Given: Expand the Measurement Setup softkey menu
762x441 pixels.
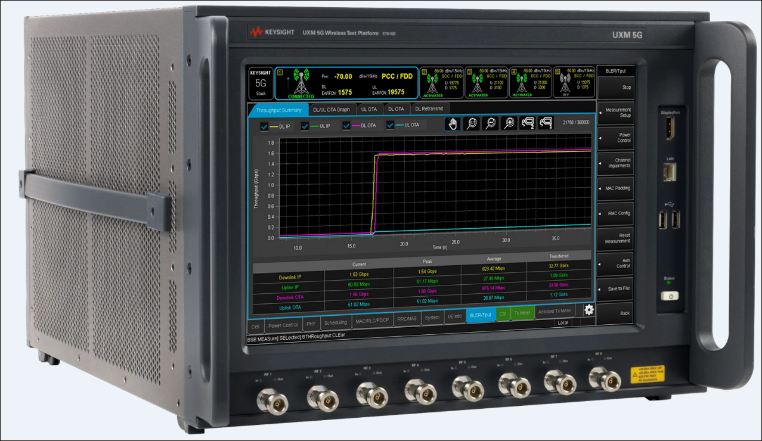Looking at the screenshot, I should [616, 112].
